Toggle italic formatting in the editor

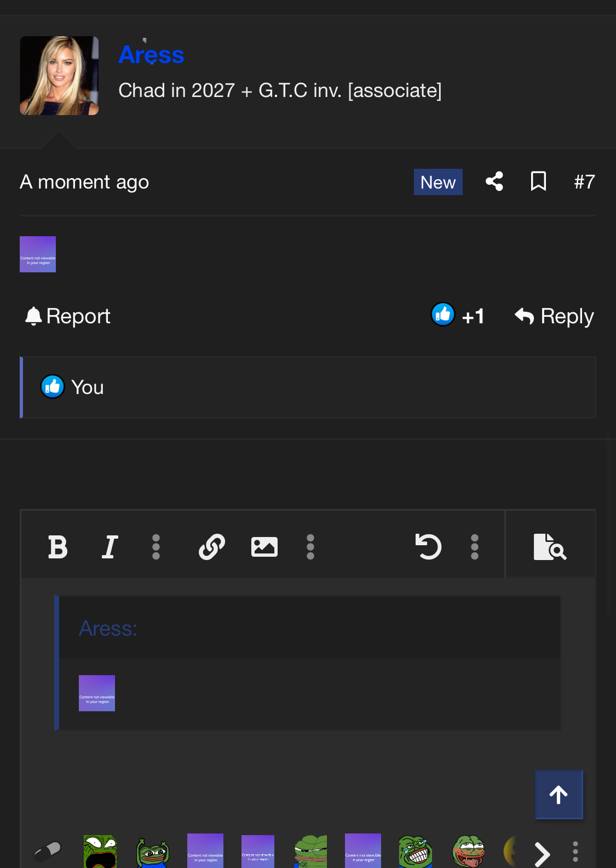110,547
